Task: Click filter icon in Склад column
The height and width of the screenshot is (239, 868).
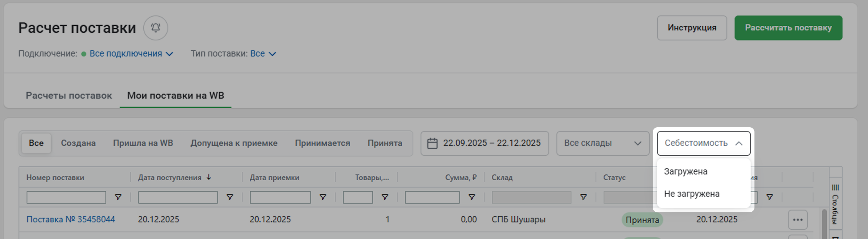Action: 583,197
